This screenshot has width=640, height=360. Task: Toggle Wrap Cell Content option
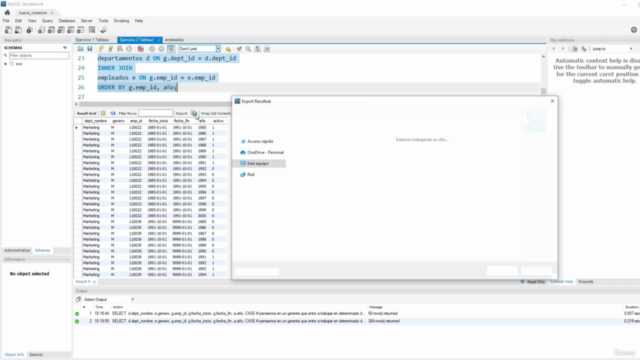[x=216, y=113]
